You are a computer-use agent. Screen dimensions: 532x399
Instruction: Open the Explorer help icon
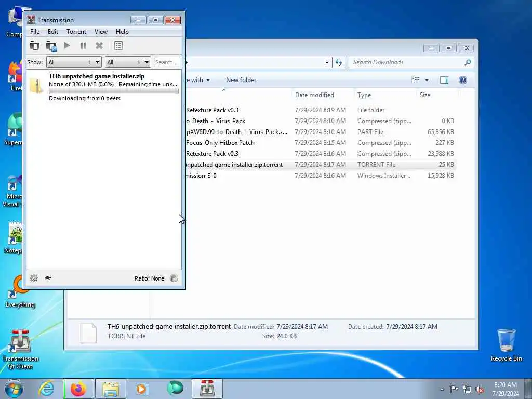463,80
